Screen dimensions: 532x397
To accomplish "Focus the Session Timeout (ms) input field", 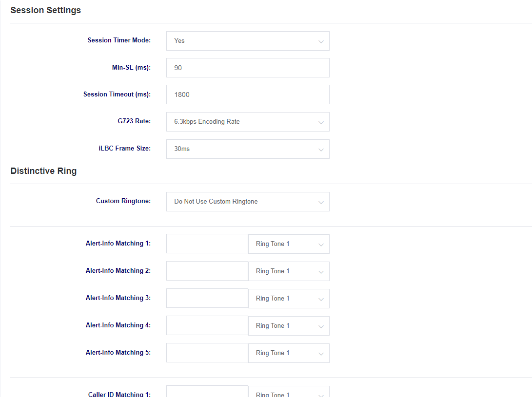I will [x=248, y=95].
